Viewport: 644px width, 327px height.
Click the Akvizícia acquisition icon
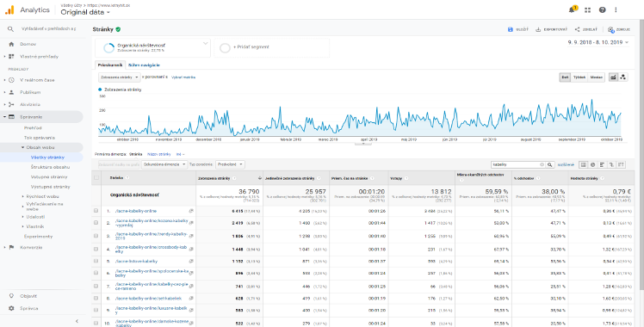(x=11, y=105)
